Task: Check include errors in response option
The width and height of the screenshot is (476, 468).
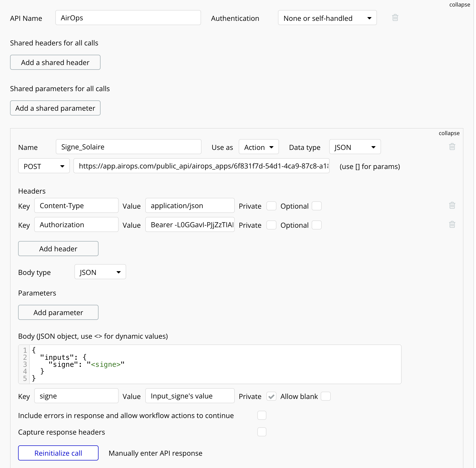Action: (x=262, y=415)
